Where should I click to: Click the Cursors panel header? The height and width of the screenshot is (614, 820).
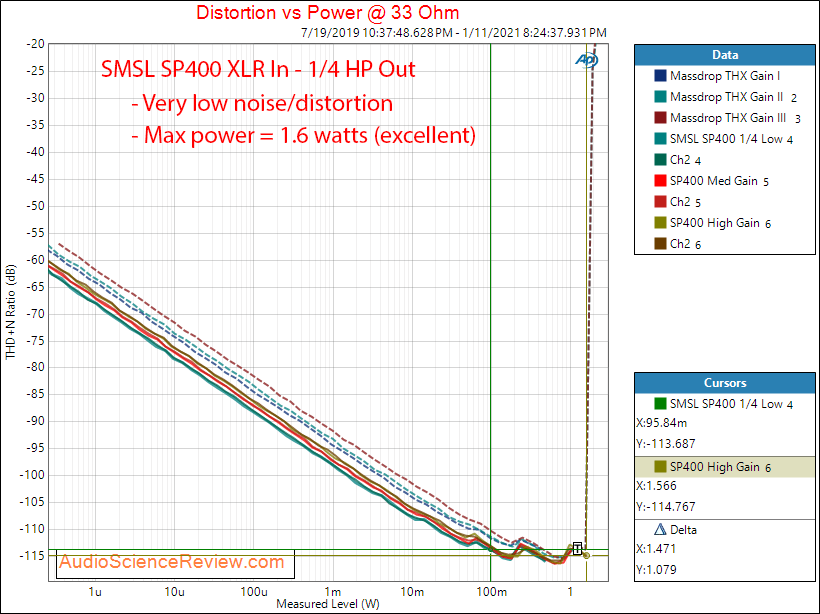point(725,383)
